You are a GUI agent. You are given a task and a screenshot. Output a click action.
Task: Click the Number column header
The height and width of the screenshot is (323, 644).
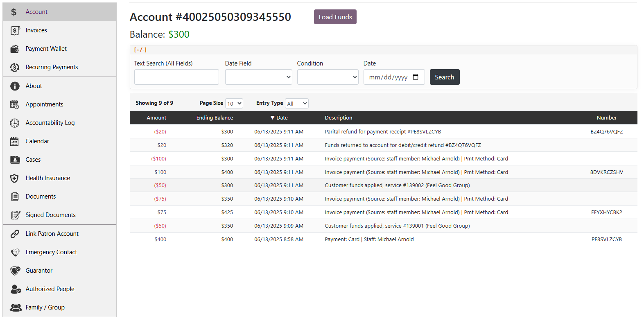tap(607, 118)
